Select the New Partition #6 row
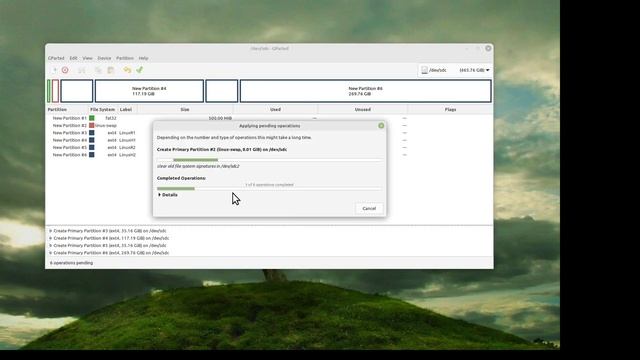 click(x=269, y=155)
